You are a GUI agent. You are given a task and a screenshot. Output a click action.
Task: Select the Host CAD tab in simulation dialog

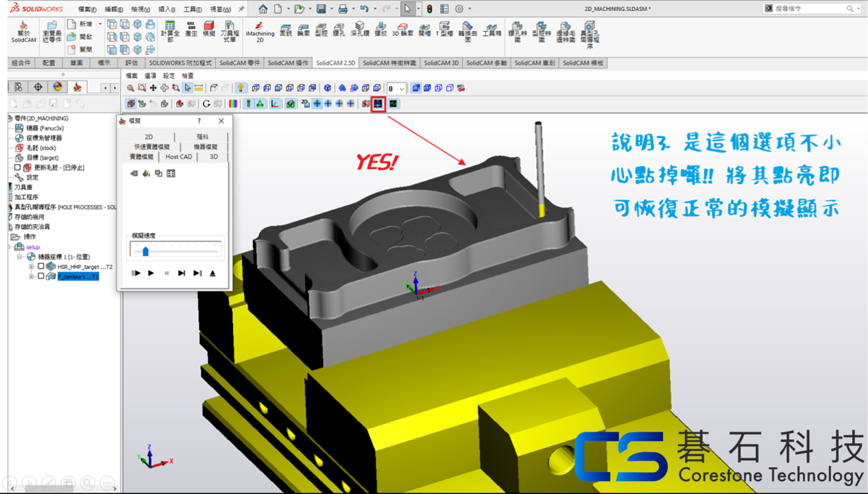click(179, 156)
